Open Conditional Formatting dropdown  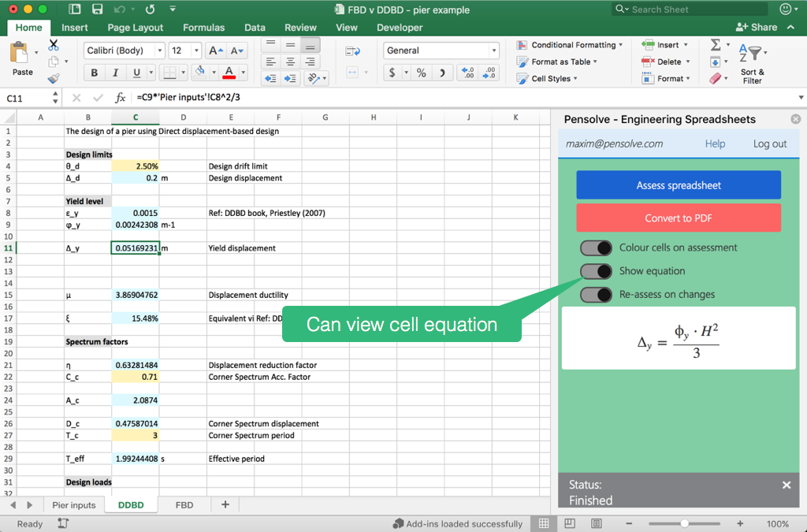[x=569, y=45]
